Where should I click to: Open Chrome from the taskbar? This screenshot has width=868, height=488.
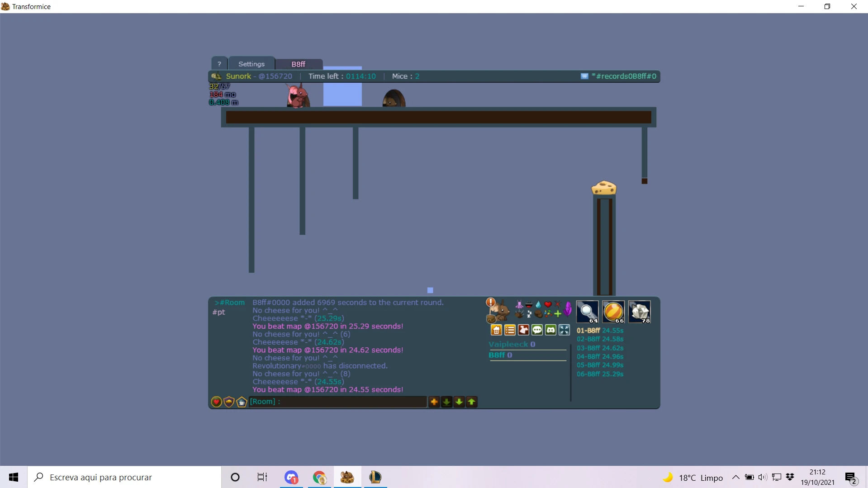(319, 477)
